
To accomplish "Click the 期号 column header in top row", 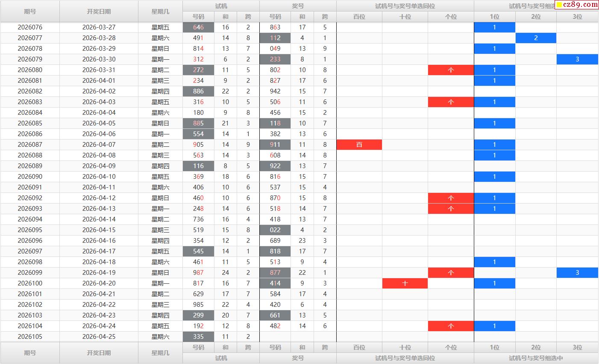I will 30,12.
